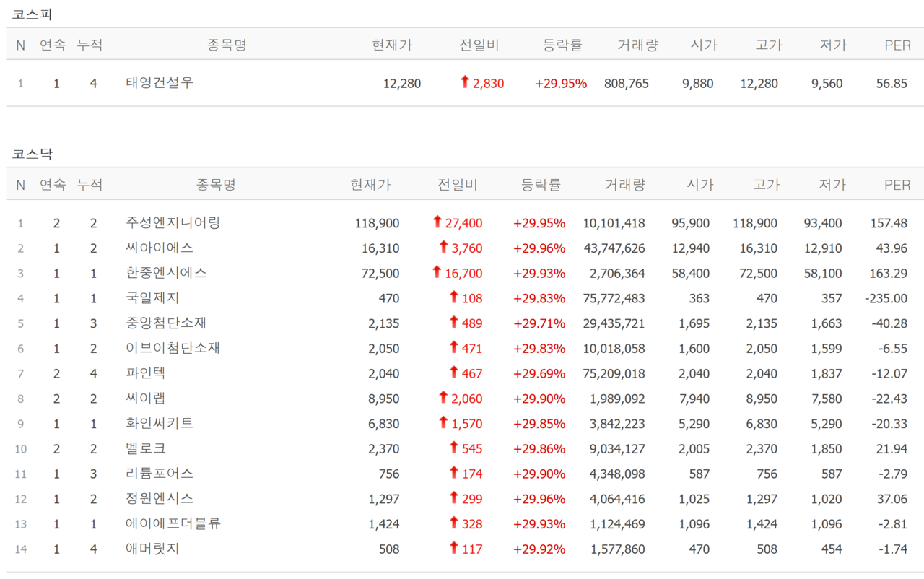Click open price 1,695 for 중앙첨단소재
Viewport: 924px width, 579px height.
coord(694,323)
